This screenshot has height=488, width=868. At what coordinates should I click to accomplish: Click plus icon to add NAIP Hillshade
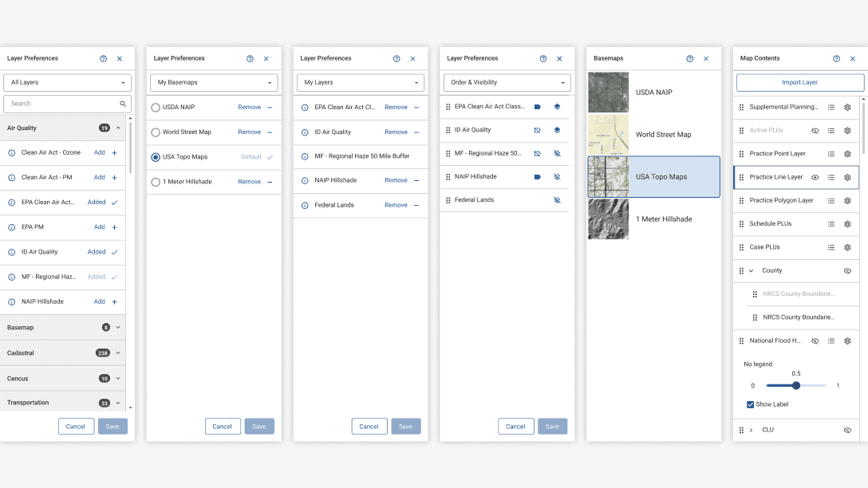pyautogui.click(x=114, y=301)
